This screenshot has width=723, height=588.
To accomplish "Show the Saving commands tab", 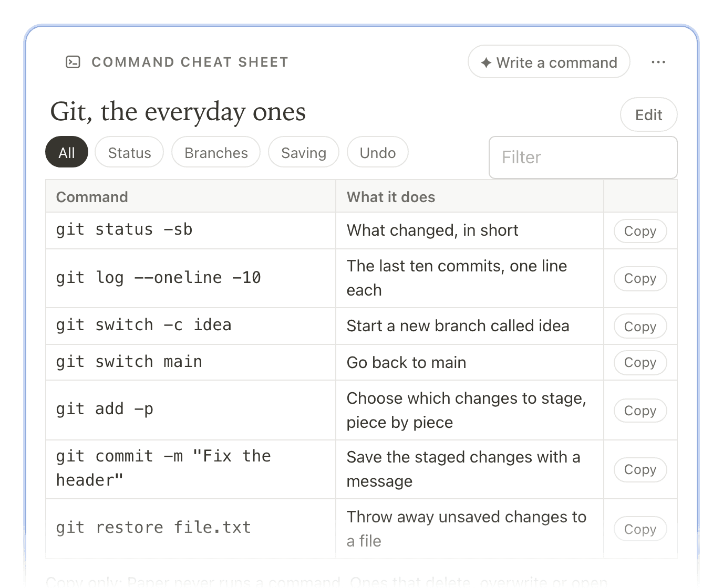I will coord(304,152).
